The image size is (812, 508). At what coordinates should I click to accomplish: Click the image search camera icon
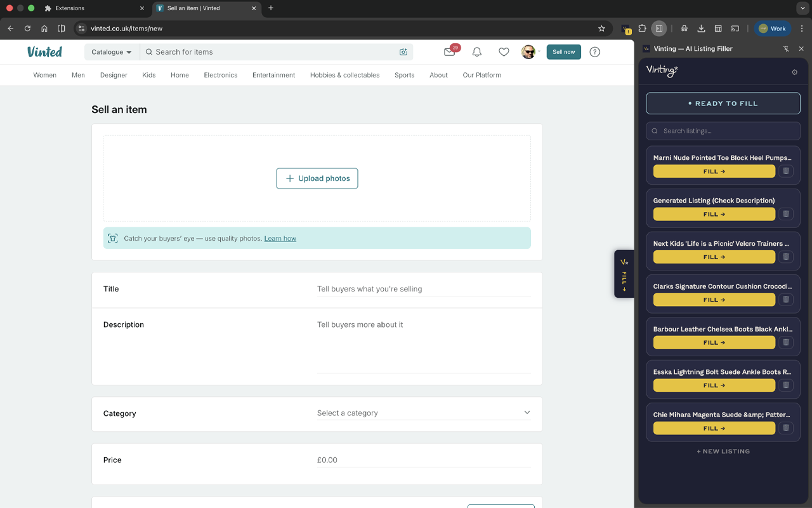point(403,52)
